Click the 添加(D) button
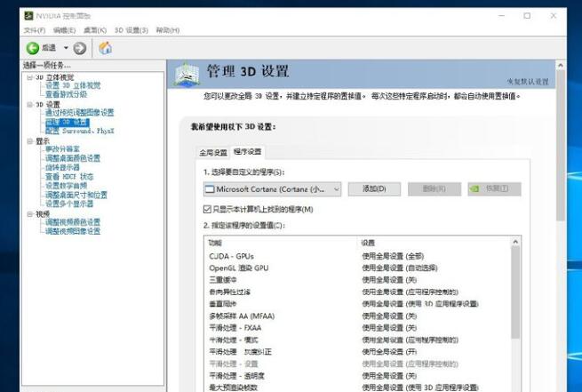 point(374,189)
